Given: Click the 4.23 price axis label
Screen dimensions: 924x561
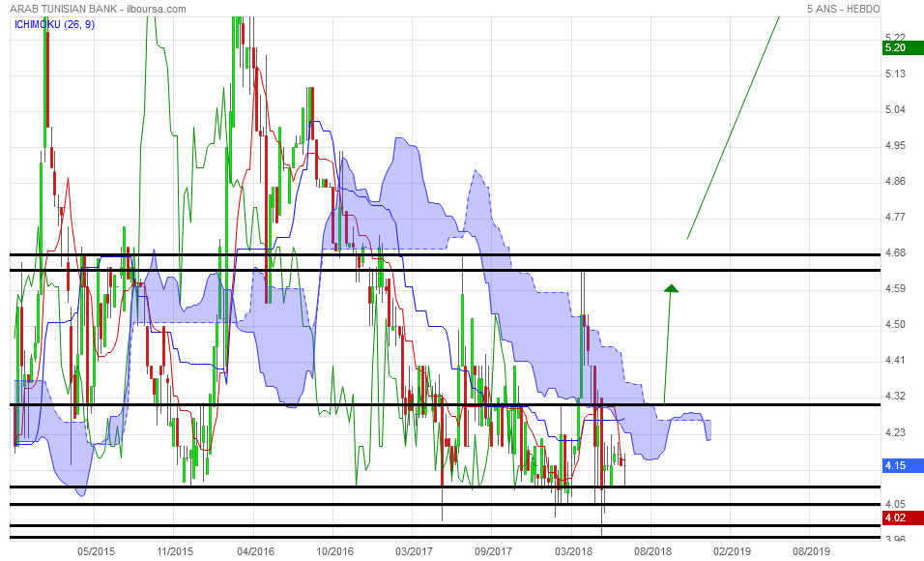Looking at the screenshot, I should click(896, 433).
